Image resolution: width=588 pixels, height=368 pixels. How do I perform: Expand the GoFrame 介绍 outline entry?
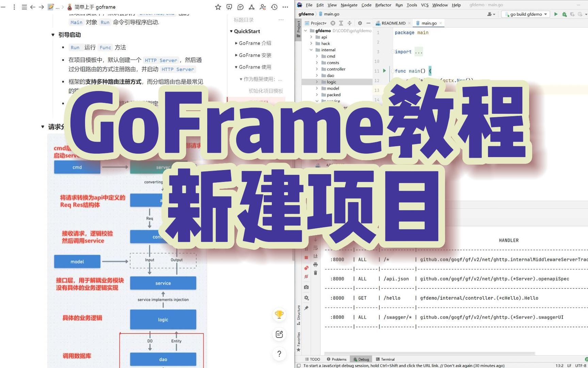[236, 43]
